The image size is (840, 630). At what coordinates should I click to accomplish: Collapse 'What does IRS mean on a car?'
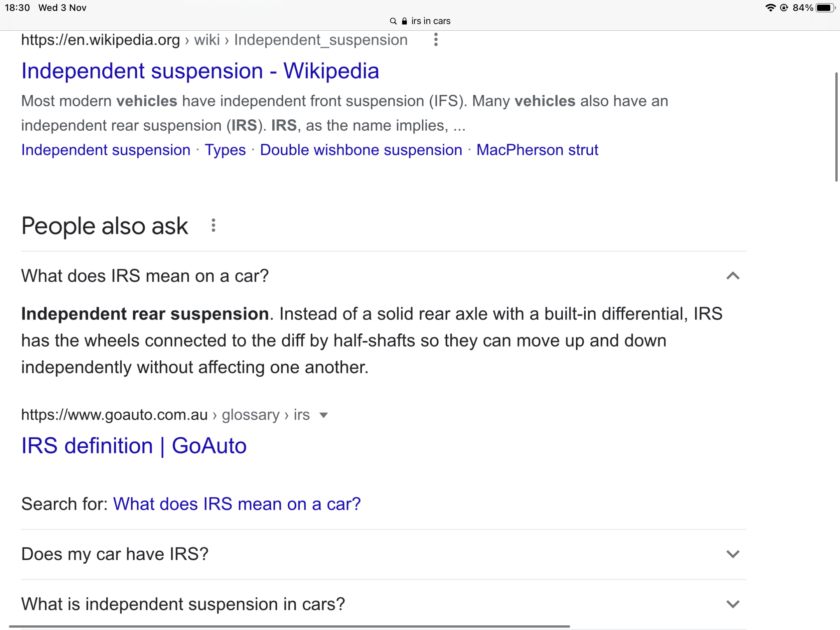click(x=733, y=276)
